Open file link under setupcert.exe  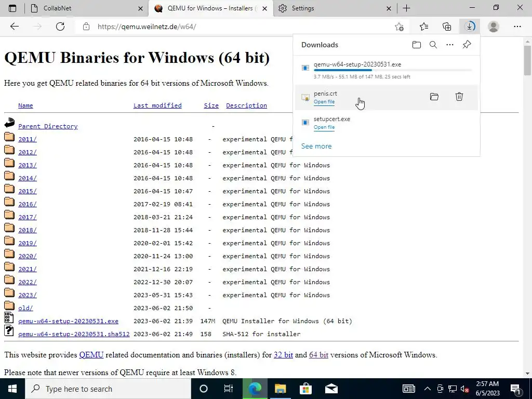point(324,127)
